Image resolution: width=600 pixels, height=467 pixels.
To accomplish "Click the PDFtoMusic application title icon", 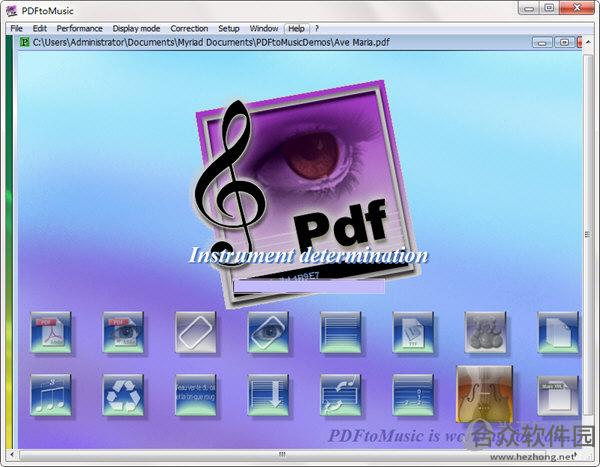I will (x=11, y=11).
